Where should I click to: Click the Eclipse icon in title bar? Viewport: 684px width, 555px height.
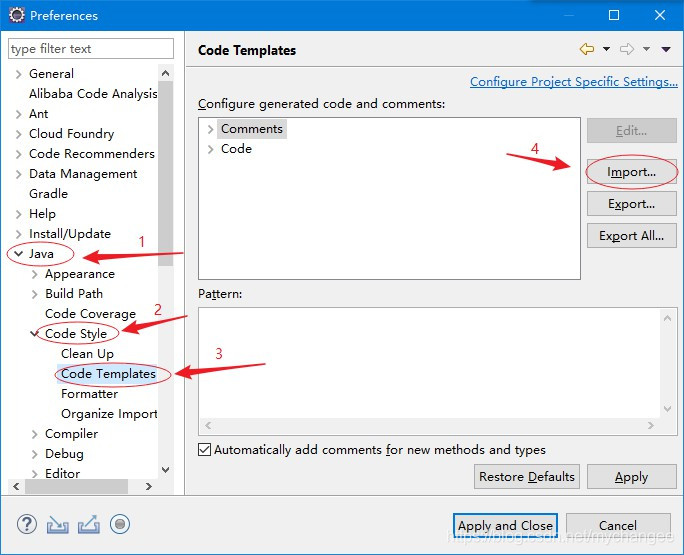tap(15, 15)
